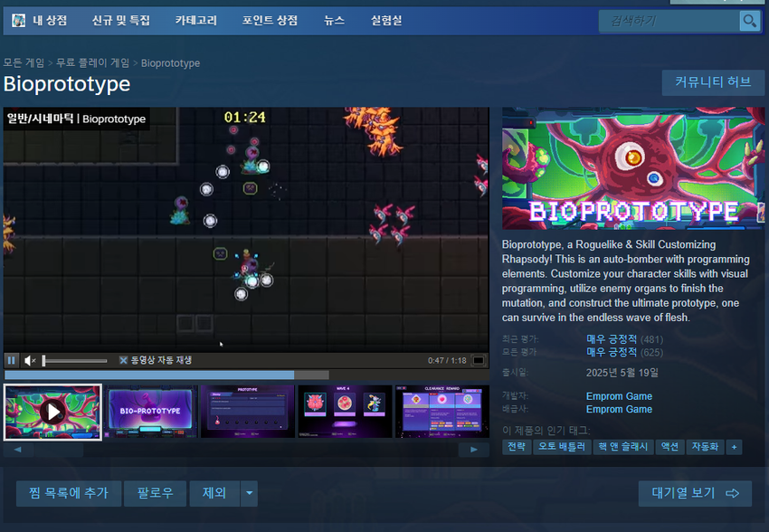Open the 무료 플레이 게임 breadcrumb link
Image resolution: width=769 pixels, height=532 pixels.
[x=92, y=63]
